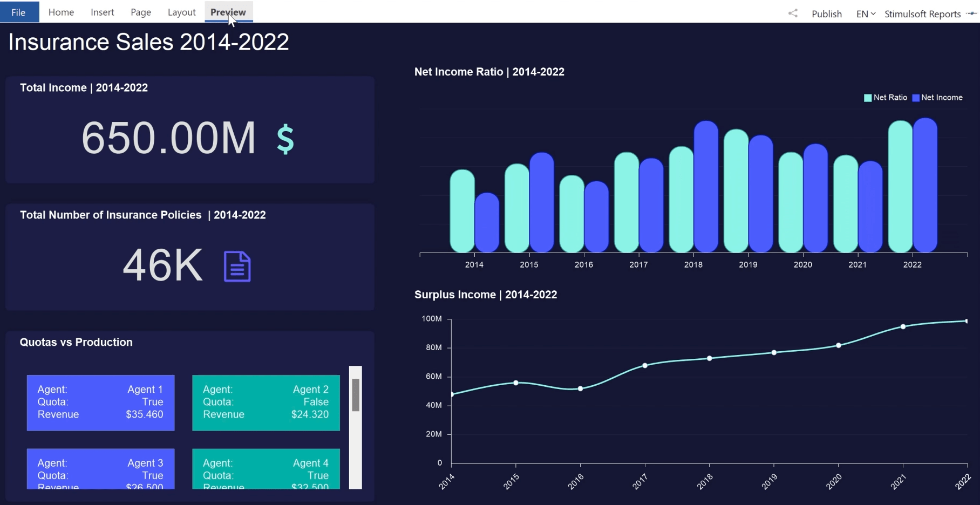
Task: Select the Agent 2 card
Action: click(266, 402)
